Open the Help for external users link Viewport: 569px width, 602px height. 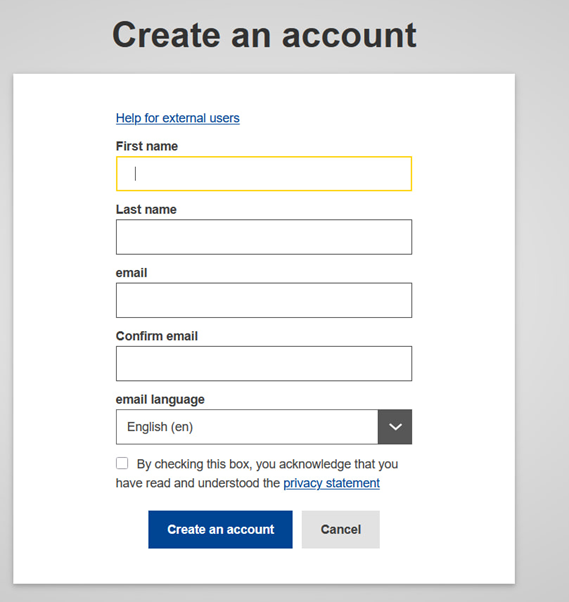point(178,118)
